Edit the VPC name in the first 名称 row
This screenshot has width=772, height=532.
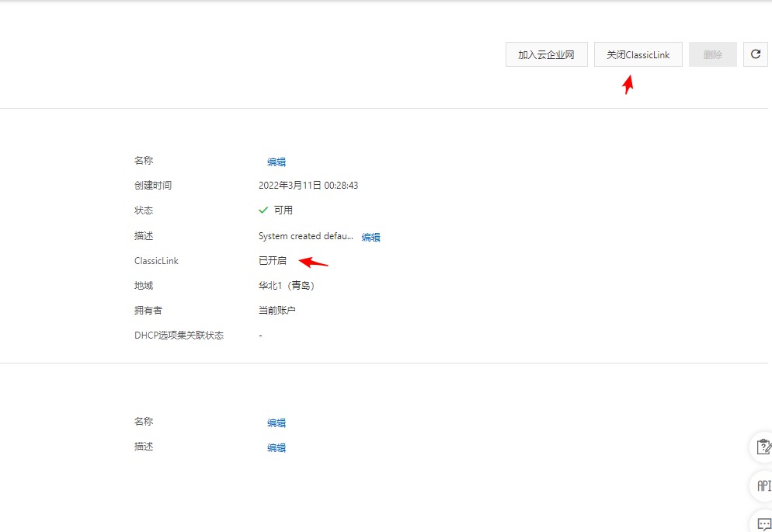point(276,162)
